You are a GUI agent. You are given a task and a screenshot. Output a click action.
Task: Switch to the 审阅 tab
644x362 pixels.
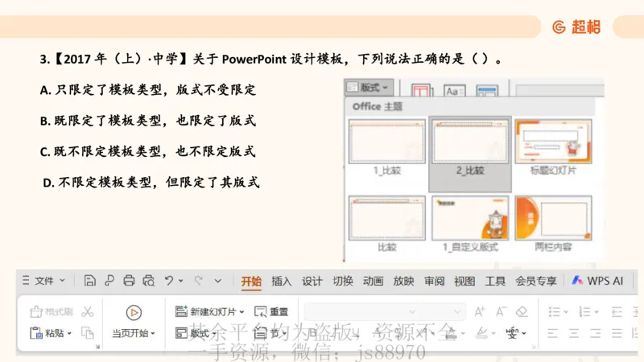pyautogui.click(x=434, y=281)
